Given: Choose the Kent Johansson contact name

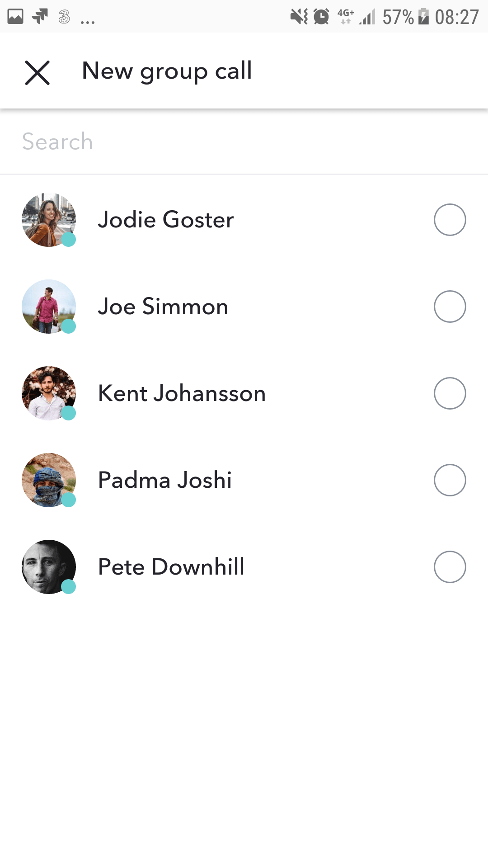Looking at the screenshot, I should pos(182,393).
